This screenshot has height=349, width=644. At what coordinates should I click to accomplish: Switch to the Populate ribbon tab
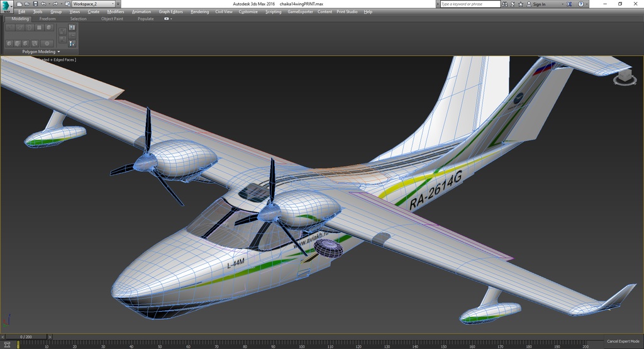click(x=146, y=19)
